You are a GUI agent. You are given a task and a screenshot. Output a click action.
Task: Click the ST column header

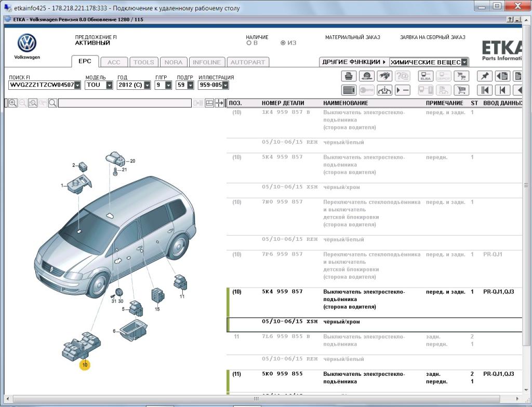[474, 103]
